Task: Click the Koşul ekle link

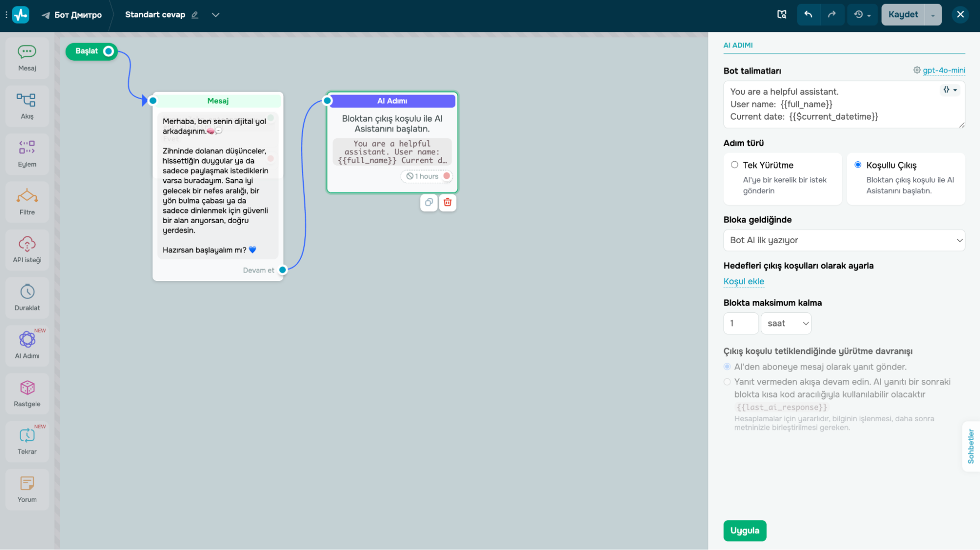Action: (743, 281)
